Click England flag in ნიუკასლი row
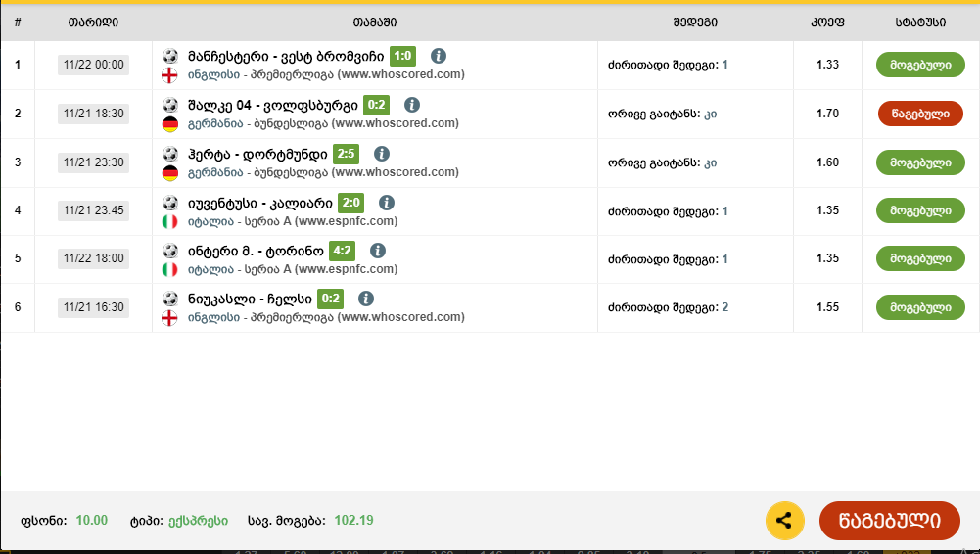 pyautogui.click(x=170, y=317)
